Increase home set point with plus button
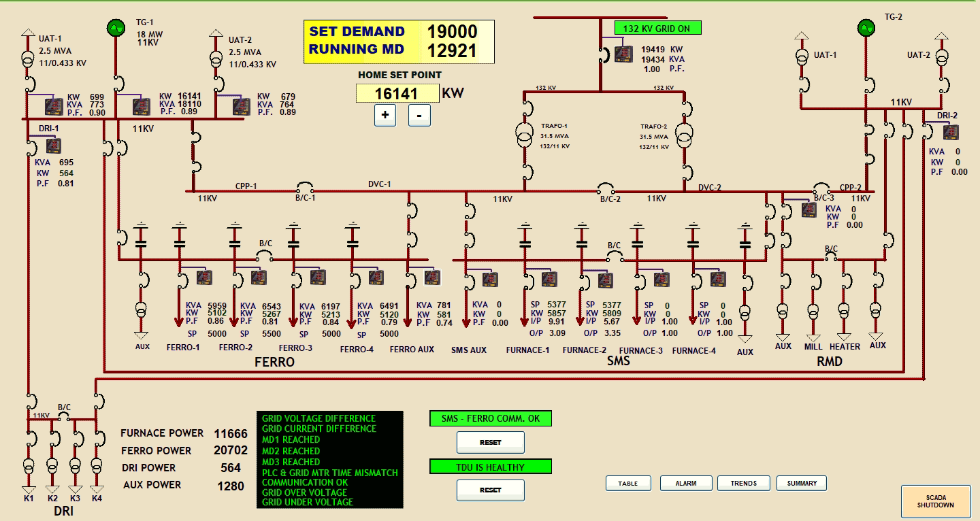Viewport: 980px width, 521px height. click(x=385, y=115)
